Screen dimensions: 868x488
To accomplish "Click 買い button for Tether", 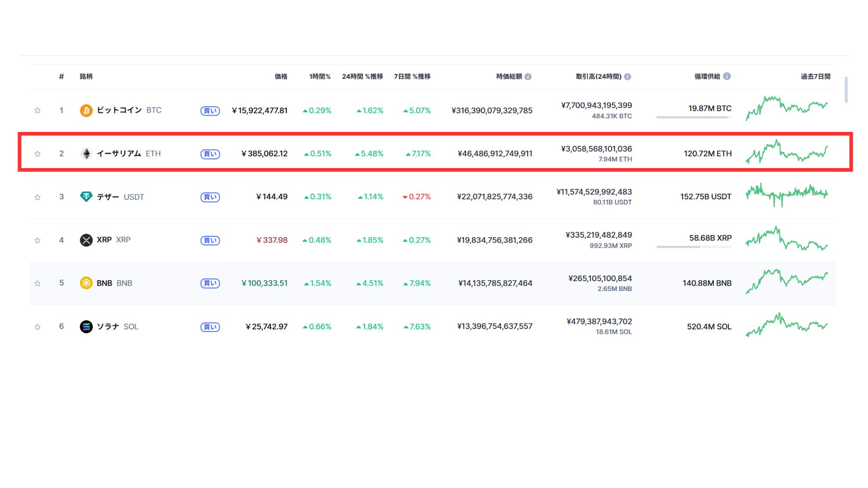I will click(210, 197).
